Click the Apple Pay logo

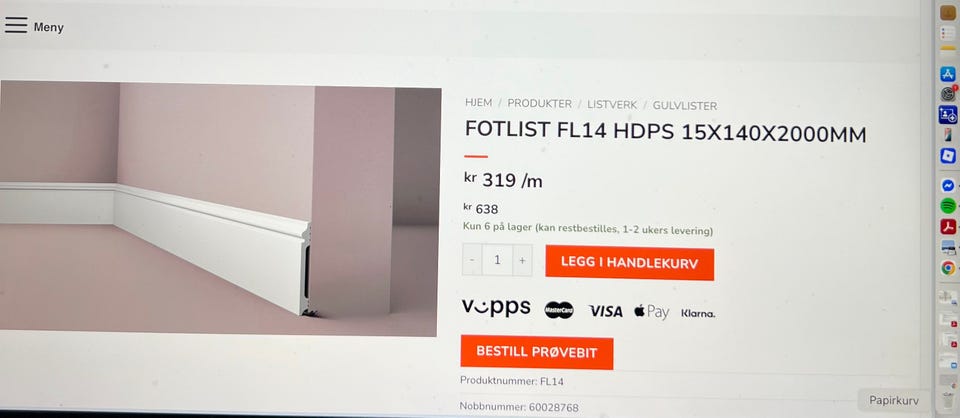(x=651, y=312)
